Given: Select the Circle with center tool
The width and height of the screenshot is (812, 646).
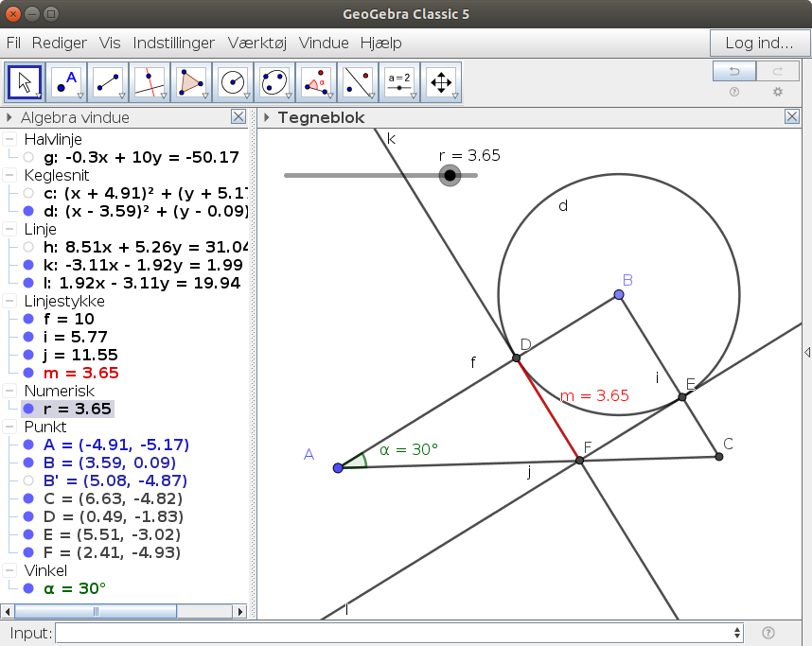Looking at the screenshot, I should (233, 82).
